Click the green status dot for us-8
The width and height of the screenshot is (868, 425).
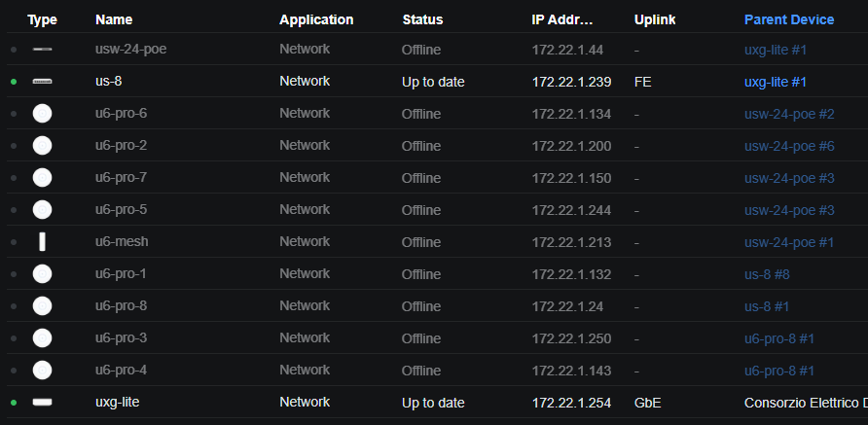point(14,82)
